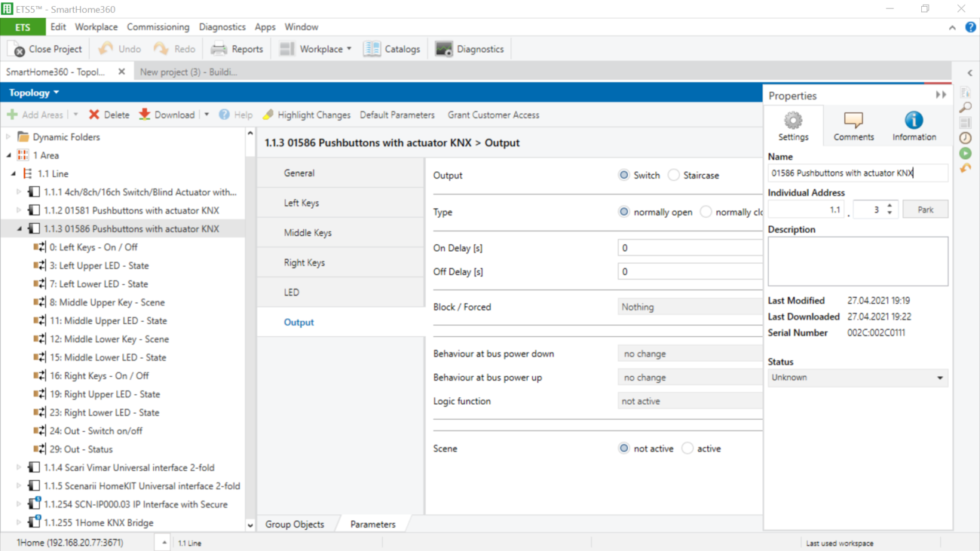Select the normally open type option

coord(624,212)
